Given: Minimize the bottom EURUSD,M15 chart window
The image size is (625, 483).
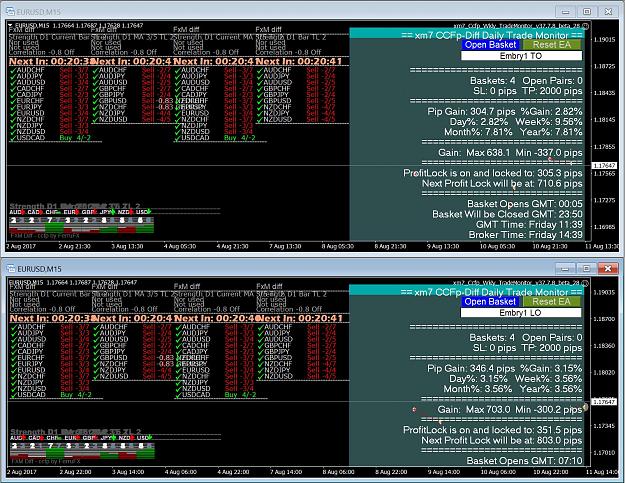Looking at the screenshot, I should 565,269.
